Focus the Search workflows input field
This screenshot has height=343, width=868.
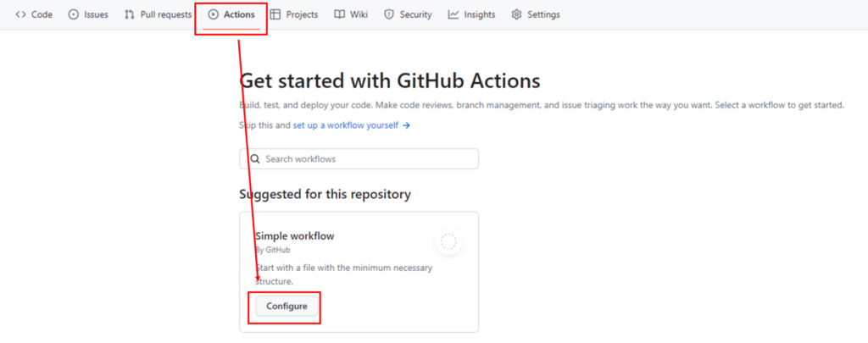coord(364,159)
